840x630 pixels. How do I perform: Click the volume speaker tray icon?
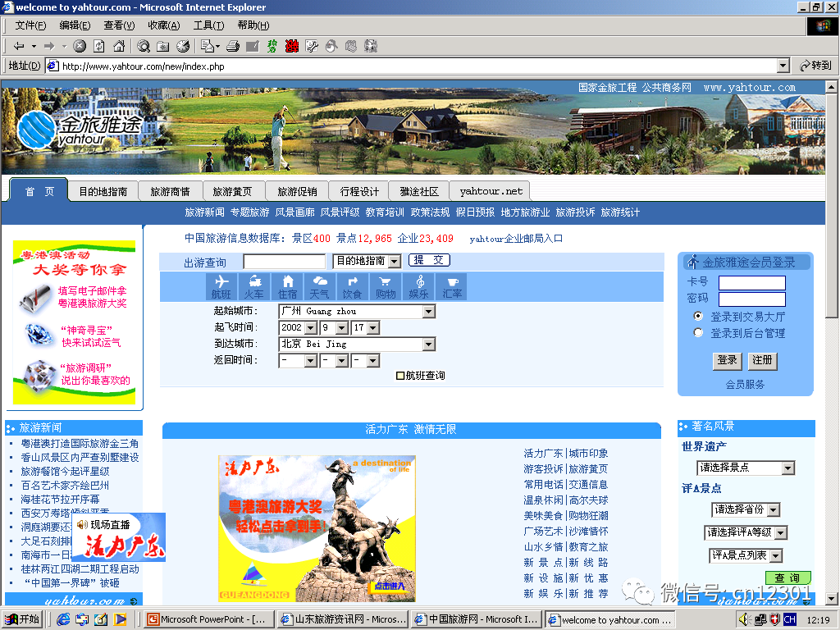tap(743, 619)
